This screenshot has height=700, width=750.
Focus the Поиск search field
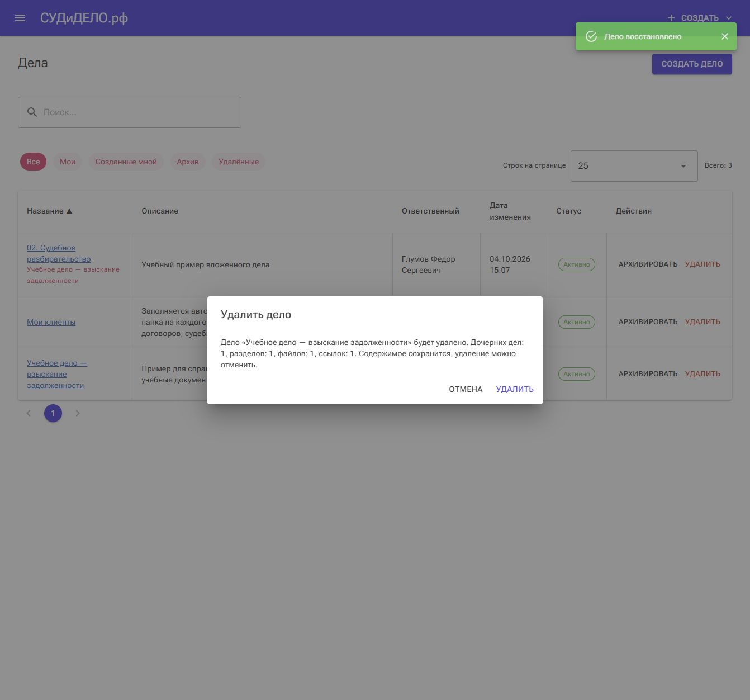130,112
